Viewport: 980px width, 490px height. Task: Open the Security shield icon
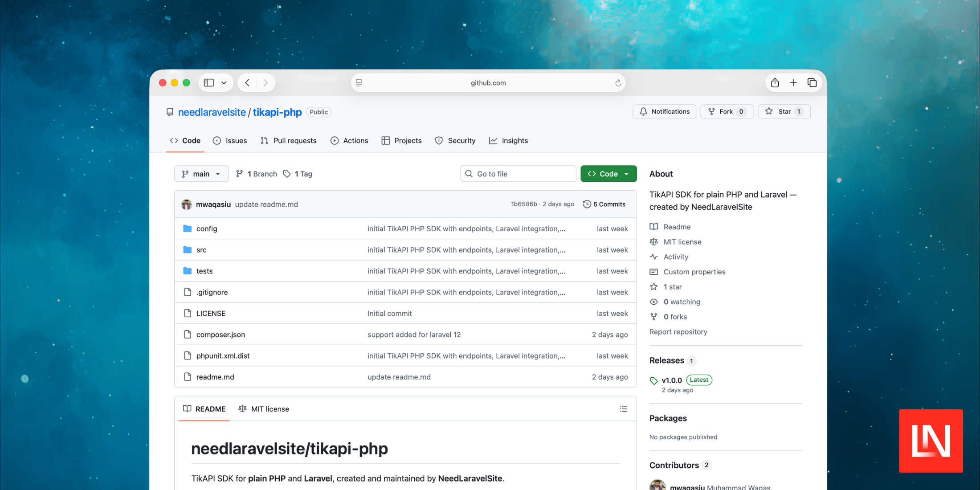pos(438,140)
